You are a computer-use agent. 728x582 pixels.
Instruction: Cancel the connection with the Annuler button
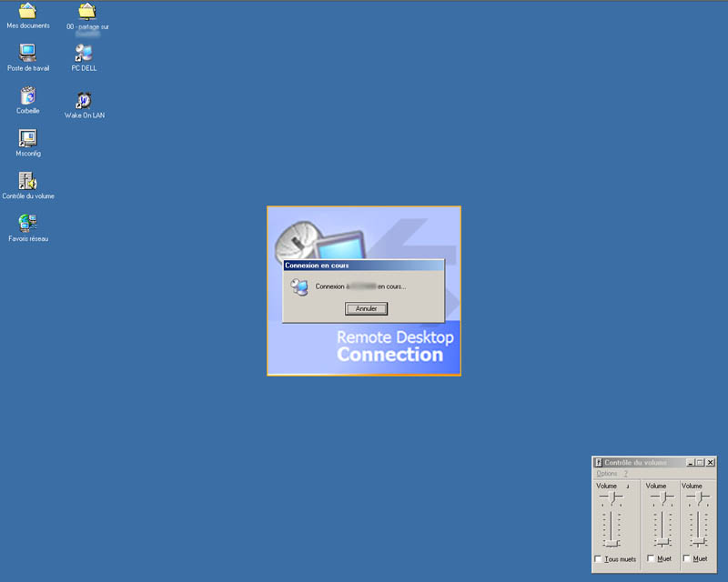click(x=366, y=308)
